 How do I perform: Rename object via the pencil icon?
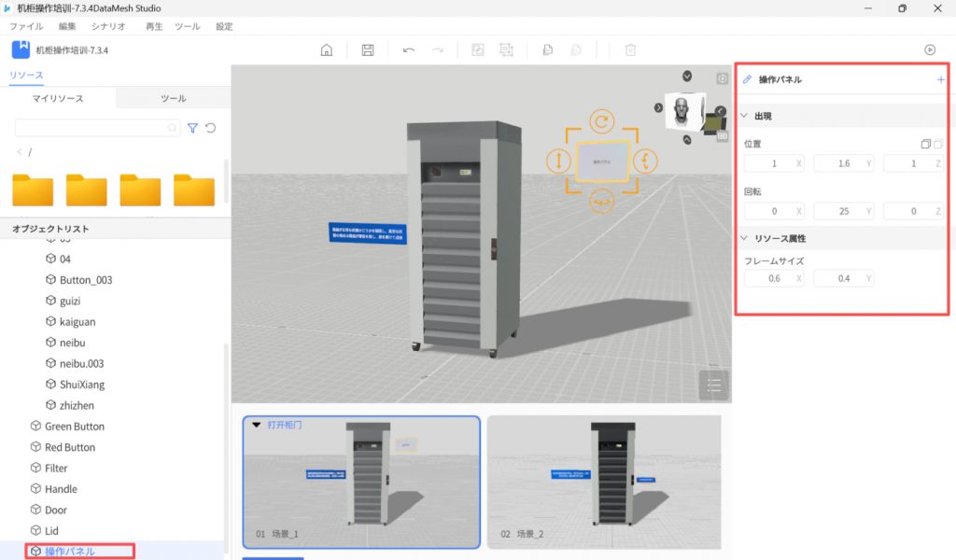[747, 80]
